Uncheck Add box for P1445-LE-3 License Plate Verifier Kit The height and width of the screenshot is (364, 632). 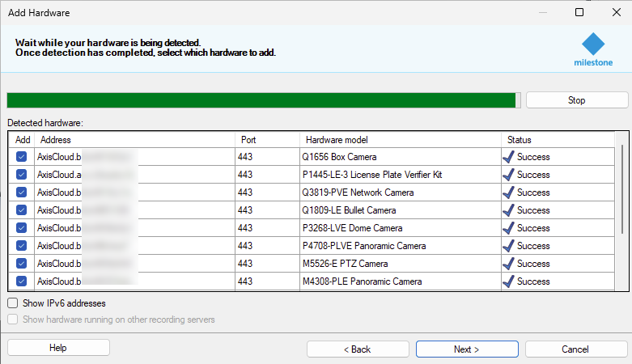tap(21, 175)
